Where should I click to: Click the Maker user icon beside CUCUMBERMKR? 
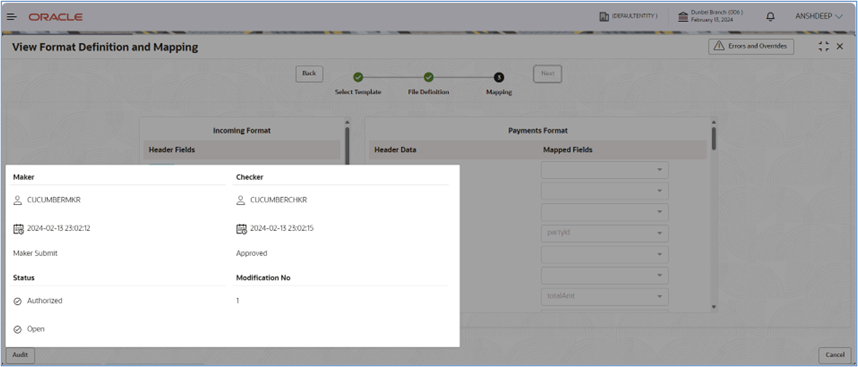click(x=18, y=200)
